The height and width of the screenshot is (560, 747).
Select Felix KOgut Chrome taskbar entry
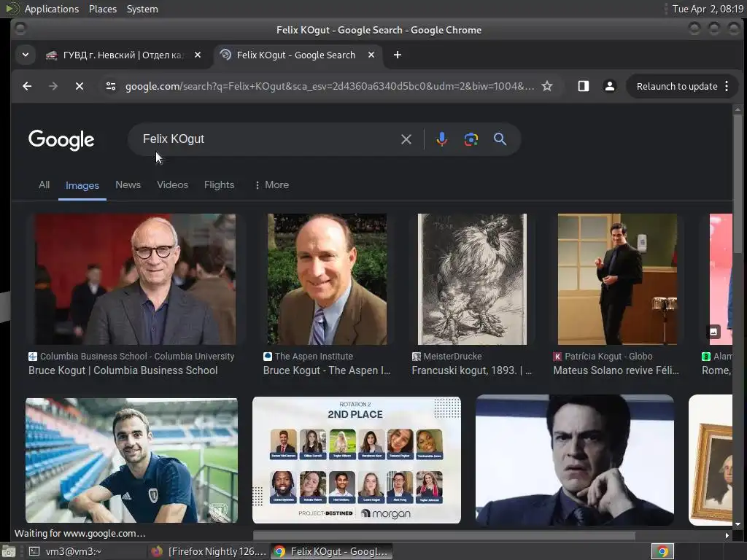click(x=333, y=551)
